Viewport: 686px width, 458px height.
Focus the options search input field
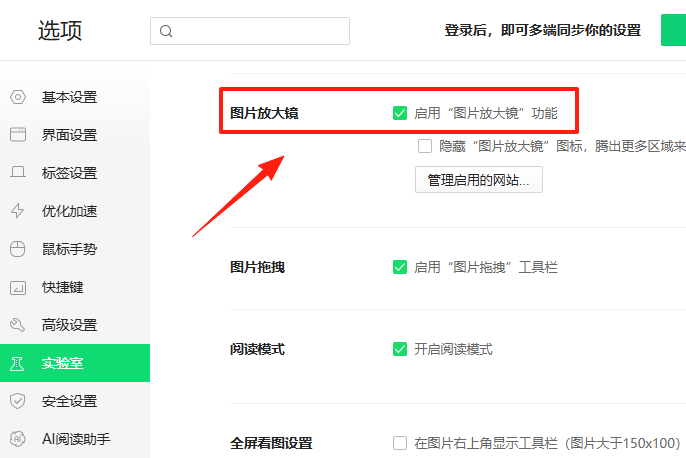click(x=250, y=31)
